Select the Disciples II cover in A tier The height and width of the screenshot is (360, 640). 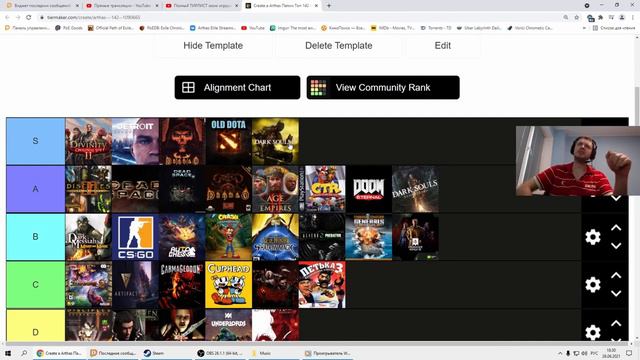[x=89, y=189]
